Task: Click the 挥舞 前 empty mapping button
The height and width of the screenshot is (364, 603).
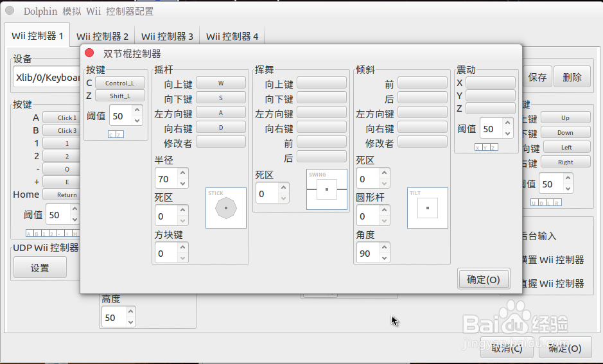Action: click(x=322, y=142)
